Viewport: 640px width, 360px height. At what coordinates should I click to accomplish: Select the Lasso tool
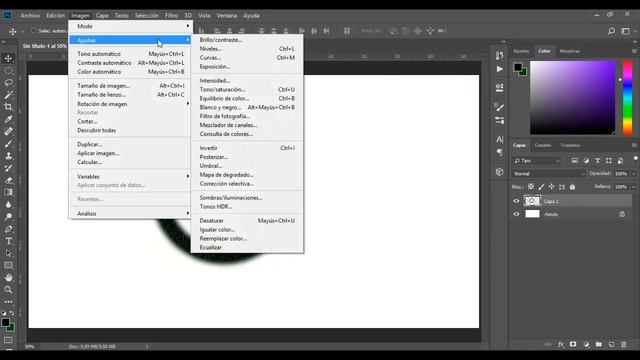tap(8, 83)
